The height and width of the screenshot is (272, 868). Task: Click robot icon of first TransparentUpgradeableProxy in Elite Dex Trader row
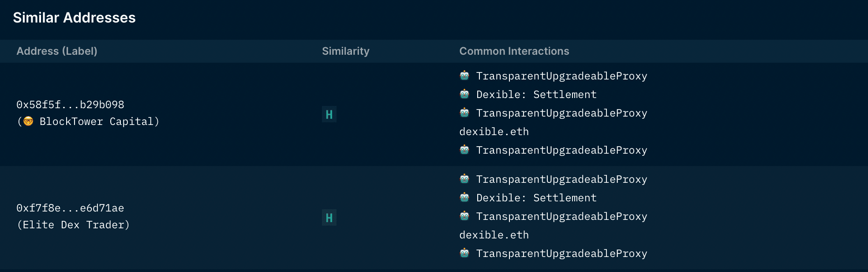click(464, 179)
